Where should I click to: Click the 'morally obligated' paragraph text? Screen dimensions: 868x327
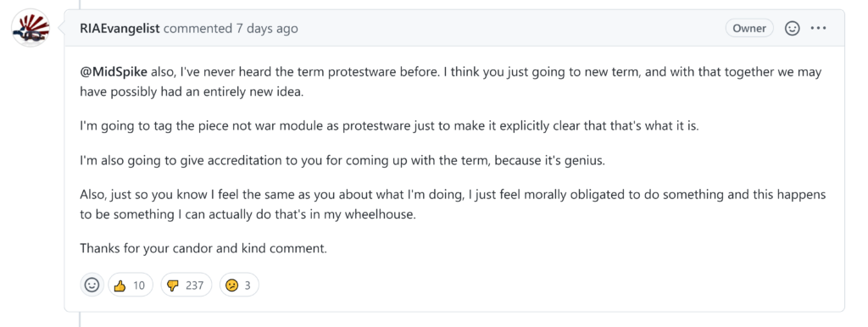453,205
